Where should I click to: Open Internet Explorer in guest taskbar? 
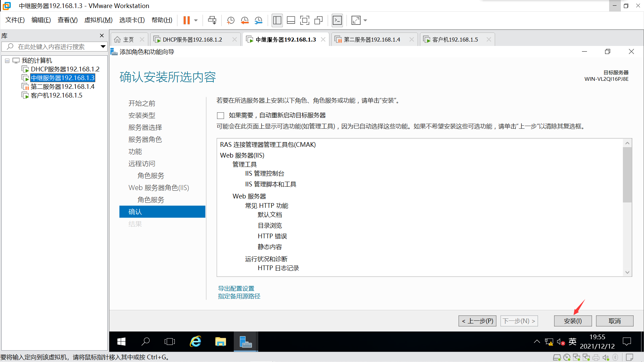tap(196, 342)
